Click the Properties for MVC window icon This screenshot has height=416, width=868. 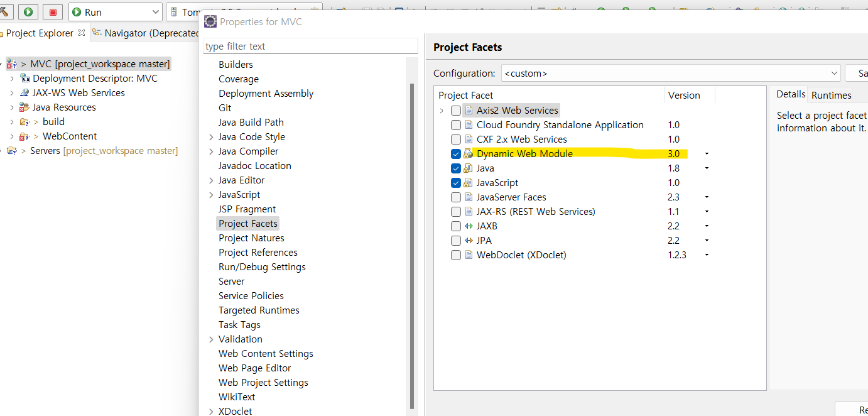210,22
